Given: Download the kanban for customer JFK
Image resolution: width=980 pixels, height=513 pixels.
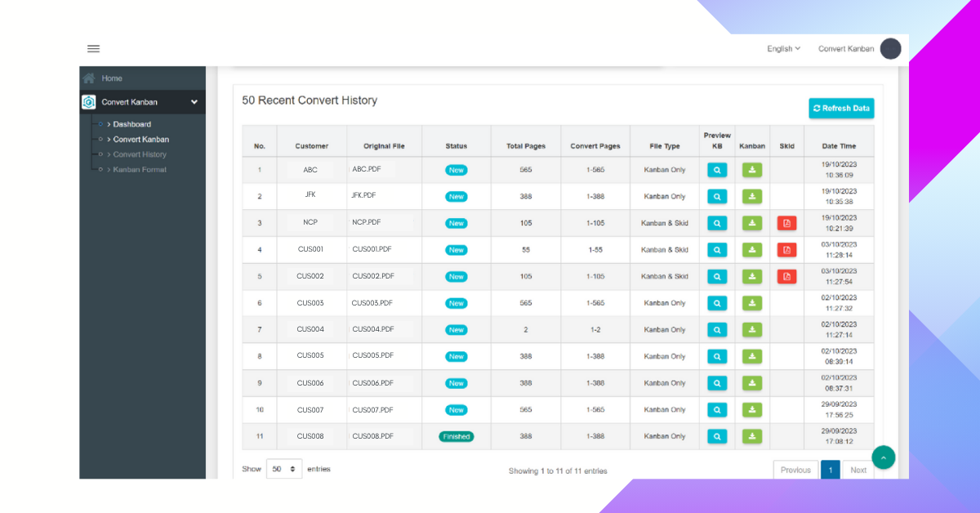Looking at the screenshot, I should [752, 197].
